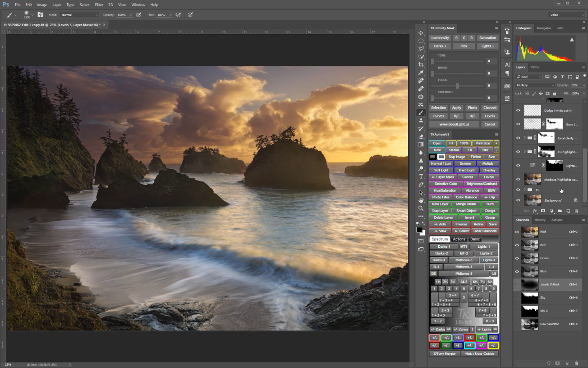Screen dimensions: 588x368
Task: Select the Crop tool
Action: tap(421, 65)
